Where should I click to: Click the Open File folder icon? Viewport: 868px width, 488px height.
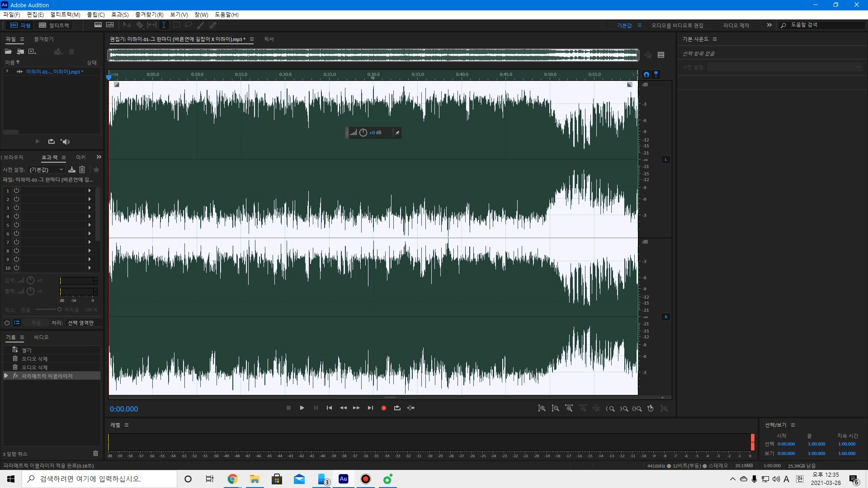click(8, 52)
